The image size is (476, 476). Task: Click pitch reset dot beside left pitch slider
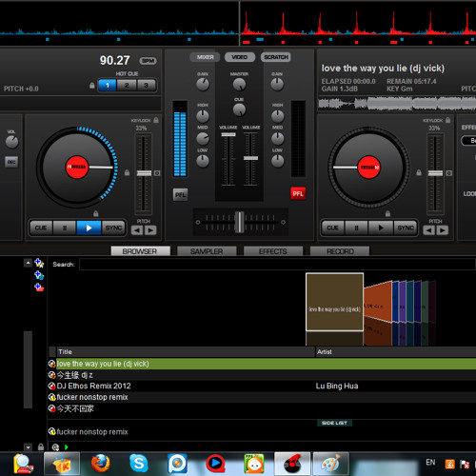coord(157,173)
